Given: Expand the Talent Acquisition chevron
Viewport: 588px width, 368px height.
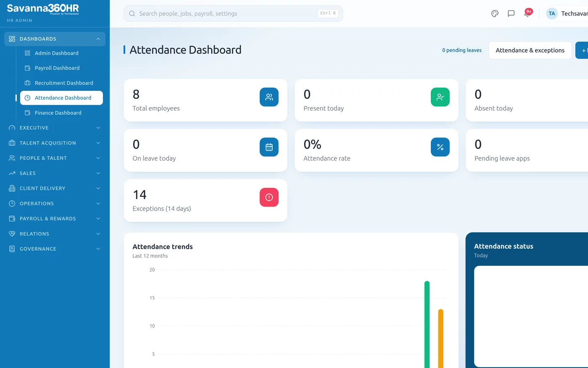Looking at the screenshot, I should 98,143.
